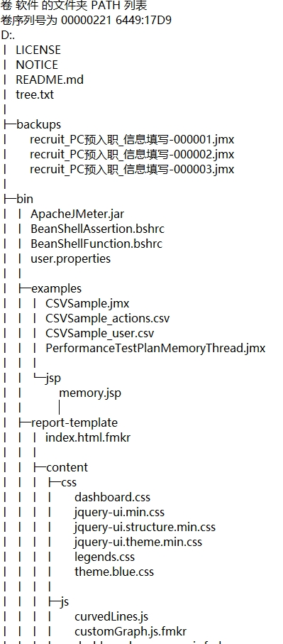
Task: Select CSVSample_actions.csv entry
Action: [x=108, y=318]
